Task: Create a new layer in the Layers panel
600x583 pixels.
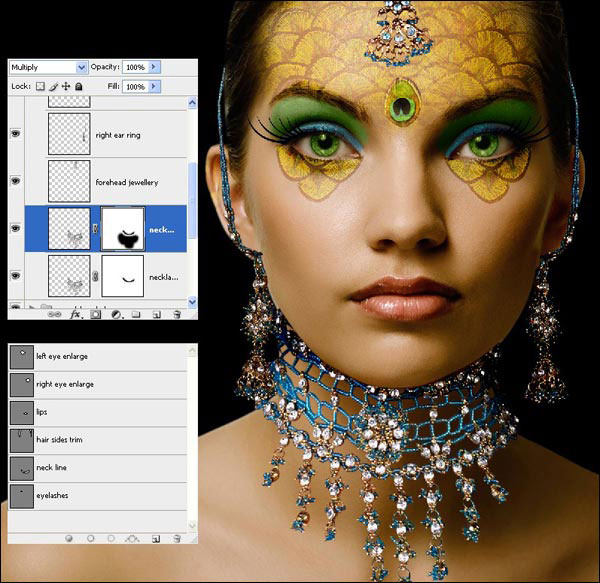Action: pos(157,314)
